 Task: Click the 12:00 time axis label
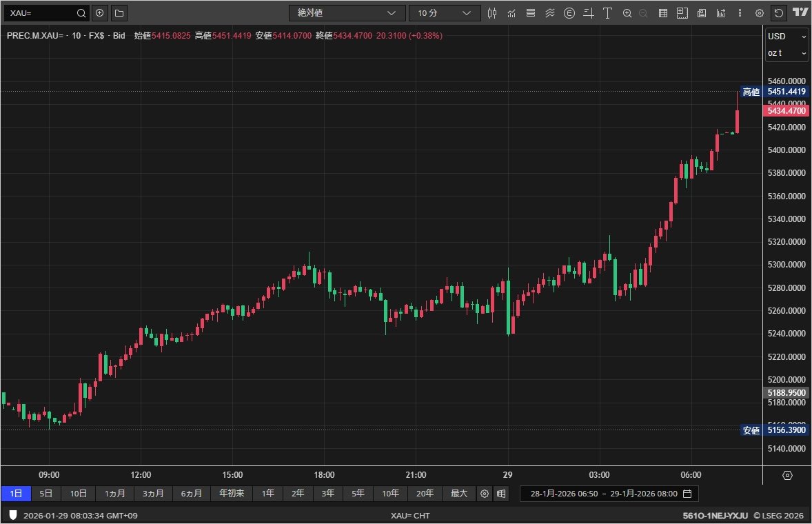point(141,475)
